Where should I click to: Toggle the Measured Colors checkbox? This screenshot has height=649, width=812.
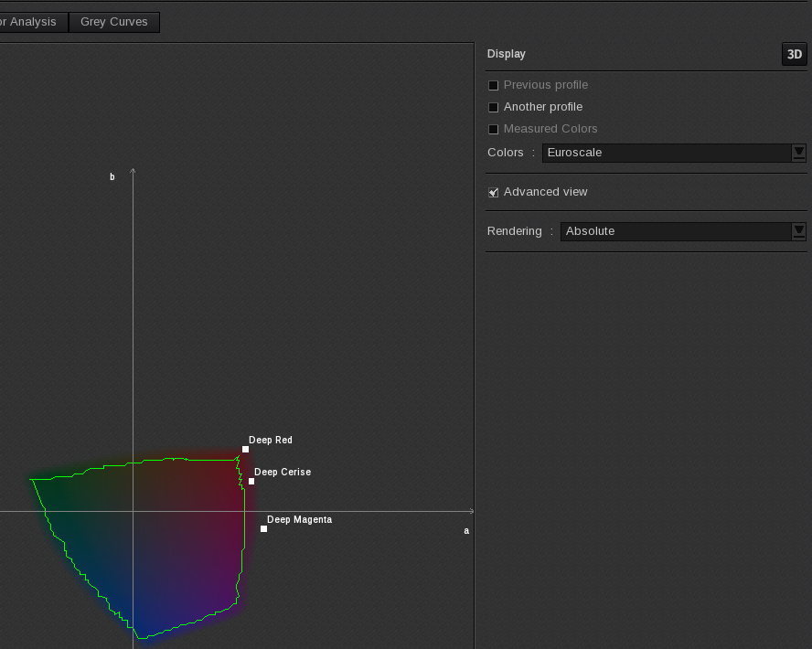pos(493,129)
